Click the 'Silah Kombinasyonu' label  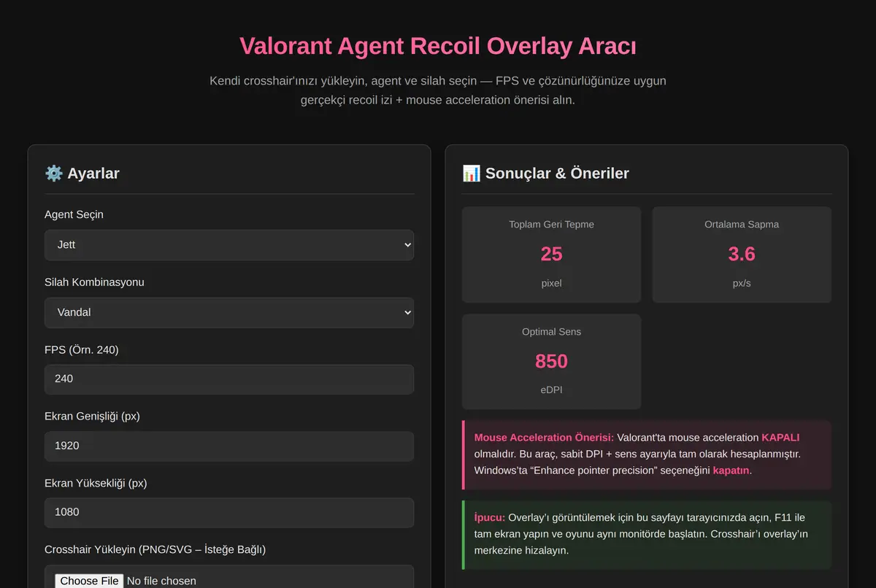[94, 282]
